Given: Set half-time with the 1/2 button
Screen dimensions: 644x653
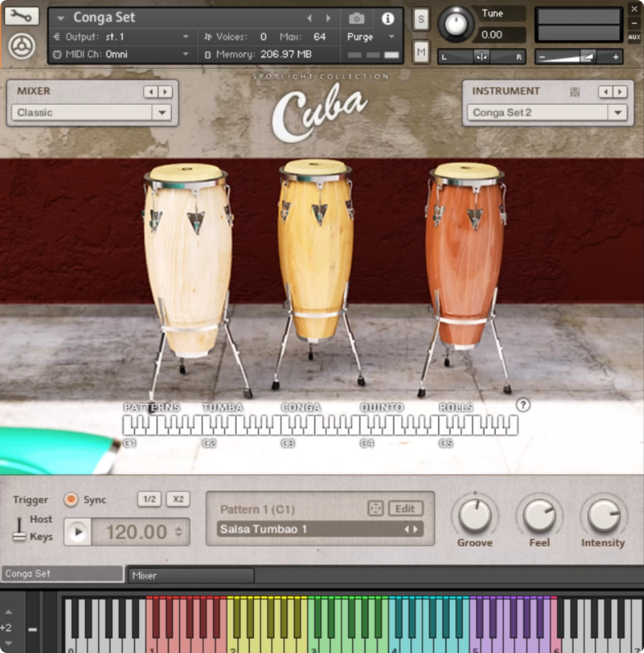Looking at the screenshot, I should (150, 499).
